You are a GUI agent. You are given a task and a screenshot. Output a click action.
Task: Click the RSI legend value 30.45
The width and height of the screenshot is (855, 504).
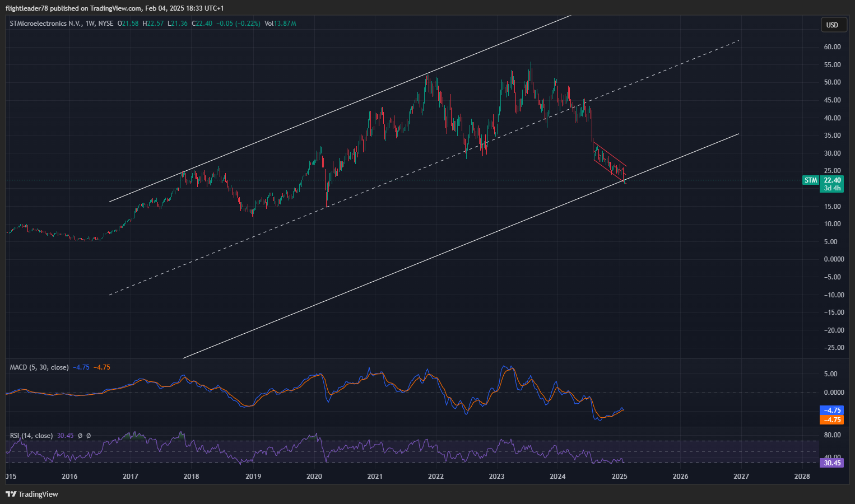(65, 436)
